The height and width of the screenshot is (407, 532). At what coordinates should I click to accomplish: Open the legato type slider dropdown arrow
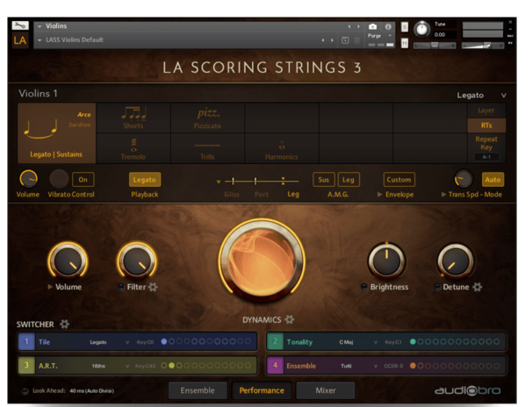click(x=219, y=182)
